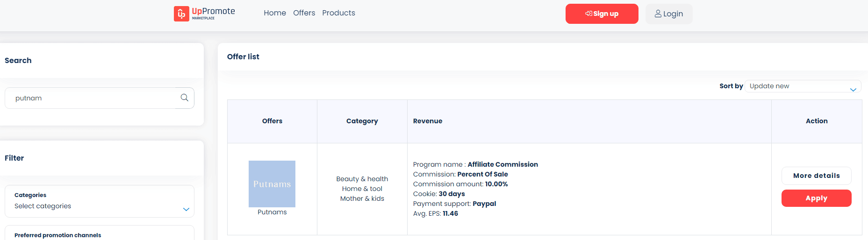The height and width of the screenshot is (240, 868).
Task: Open the Preferred promotion channels filter
Action: pos(100,233)
